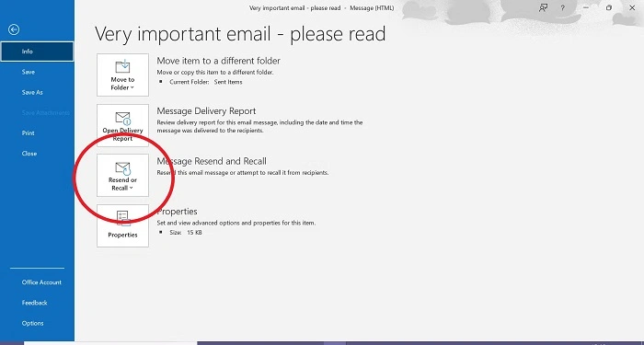The width and height of the screenshot is (644, 345).
Task: Click the Properties button
Action: tap(122, 226)
